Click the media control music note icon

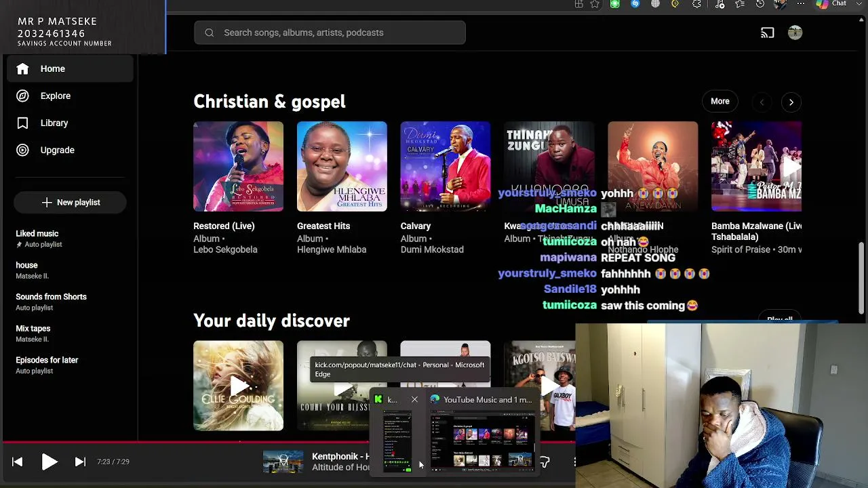pos(720,4)
